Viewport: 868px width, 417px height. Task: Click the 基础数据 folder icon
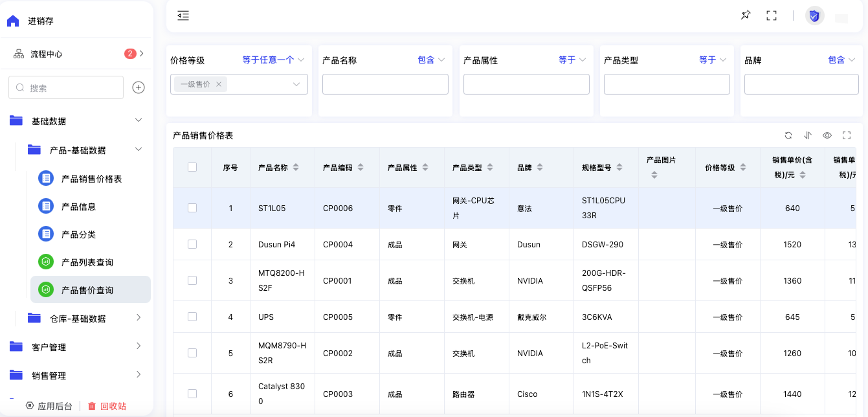(x=16, y=120)
